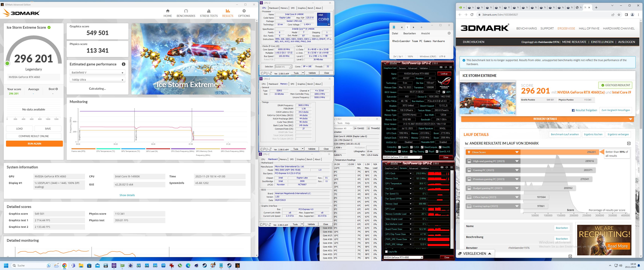Viewport: 644px width, 270px height.
Task: Click Bus Interface question mark in GPU-Z
Action: 450,101
